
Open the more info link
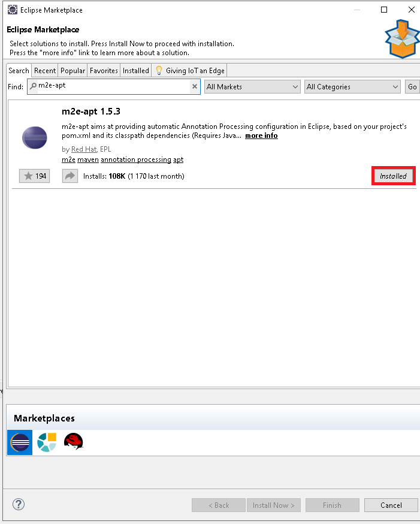(261, 135)
